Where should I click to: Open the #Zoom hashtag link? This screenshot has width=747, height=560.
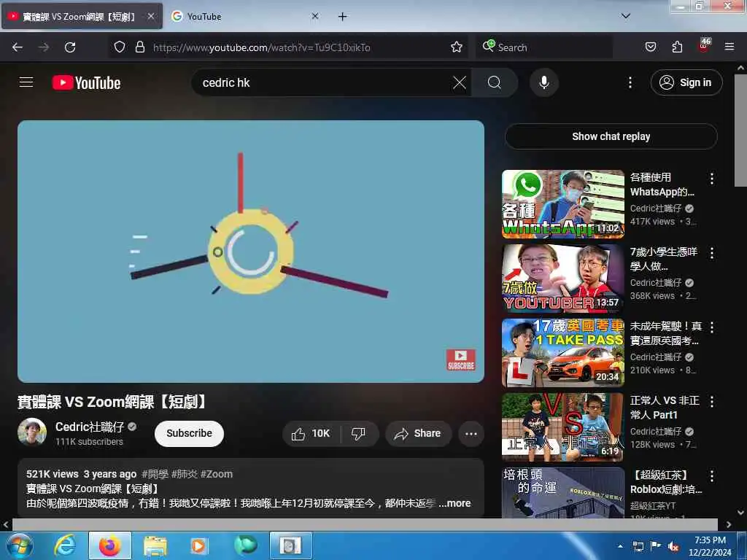coord(217,474)
